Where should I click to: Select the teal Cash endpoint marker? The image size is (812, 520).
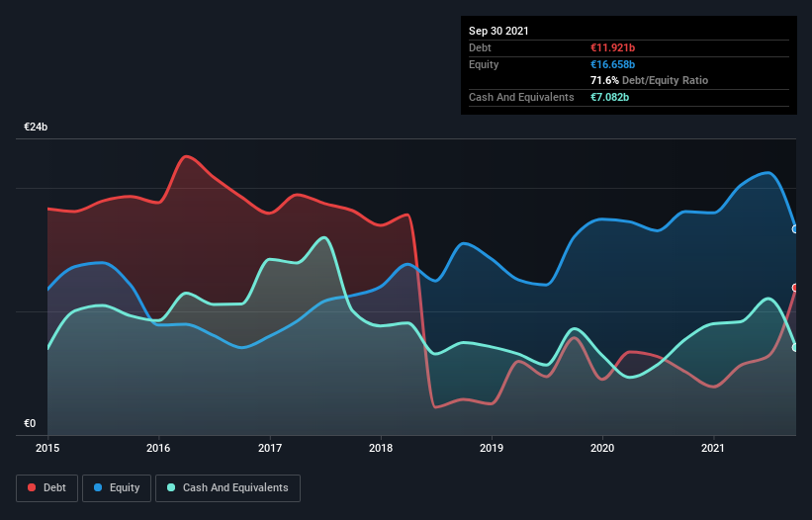click(795, 348)
